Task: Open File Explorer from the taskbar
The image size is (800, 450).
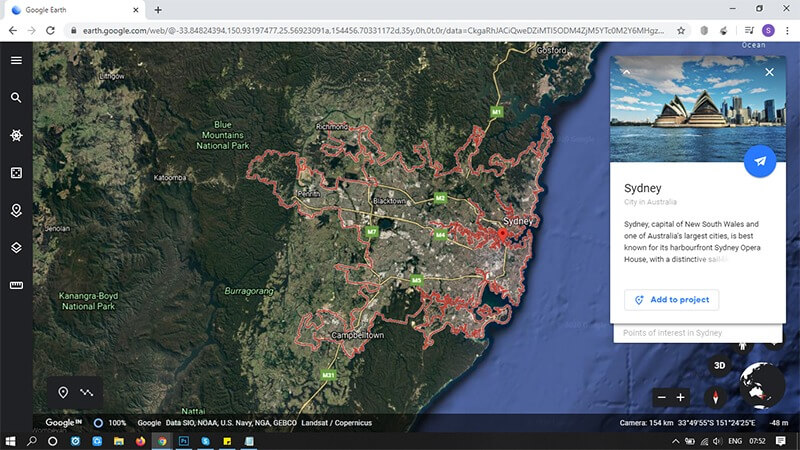Action: pyautogui.click(x=118, y=441)
